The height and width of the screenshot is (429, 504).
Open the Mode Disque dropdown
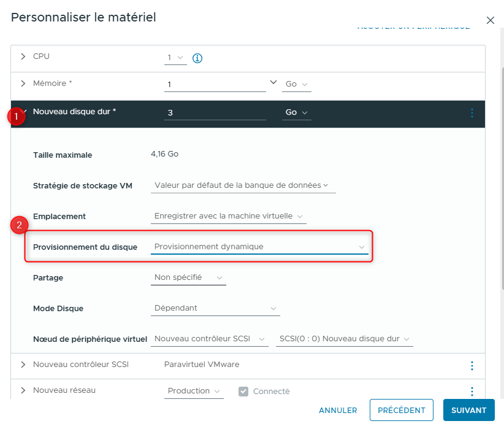pos(215,308)
